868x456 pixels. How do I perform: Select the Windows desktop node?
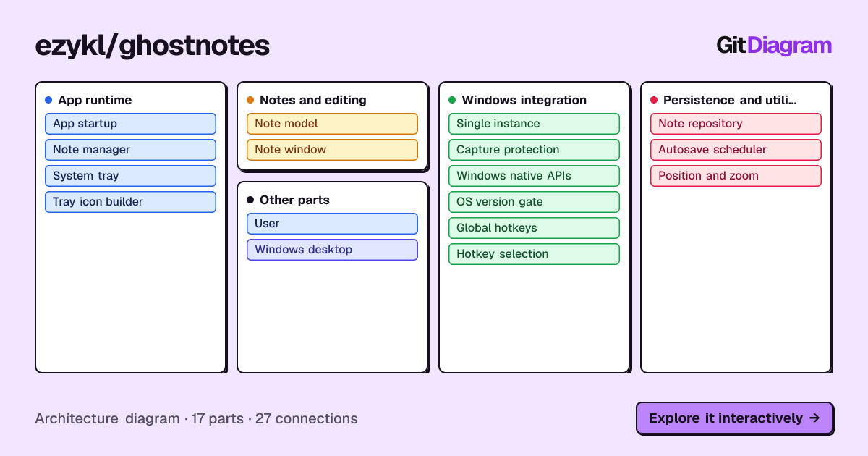point(332,250)
